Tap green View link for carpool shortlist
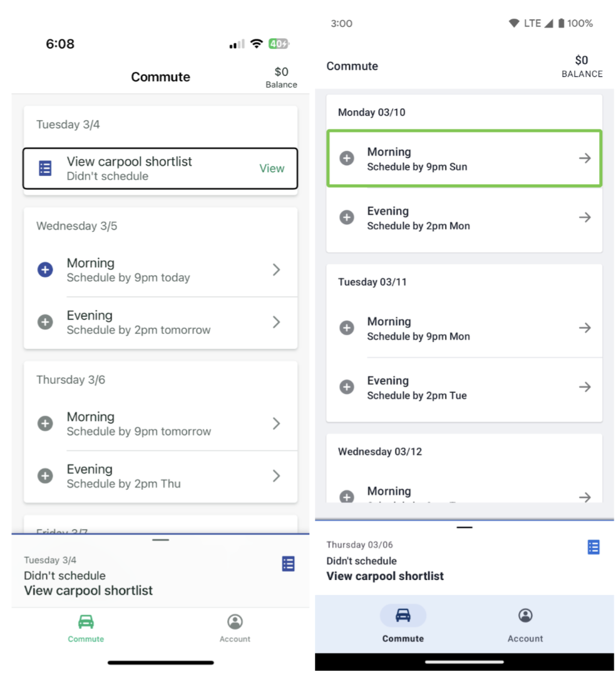 click(x=272, y=168)
